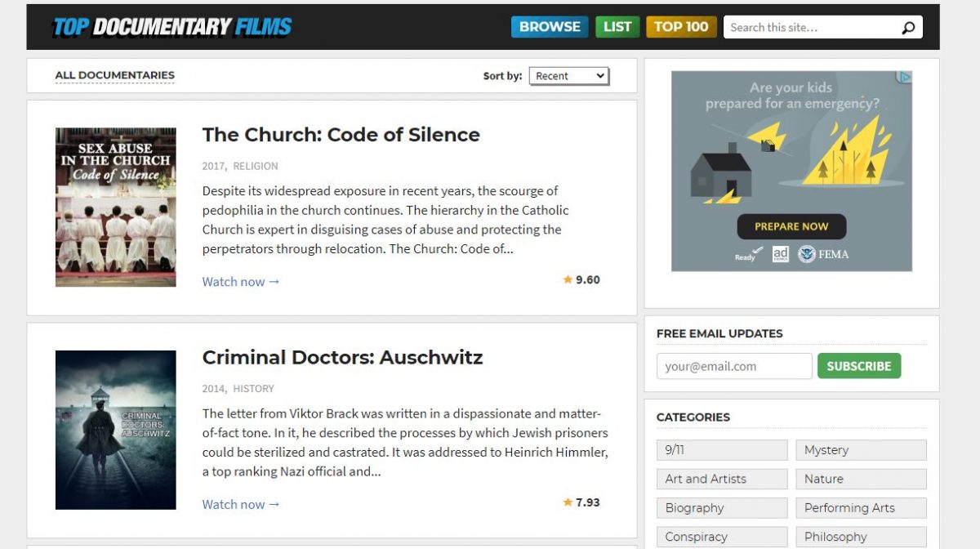Open Criminal Doctors: Auschwitz title
The height and width of the screenshot is (549, 980).
(342, 358)
